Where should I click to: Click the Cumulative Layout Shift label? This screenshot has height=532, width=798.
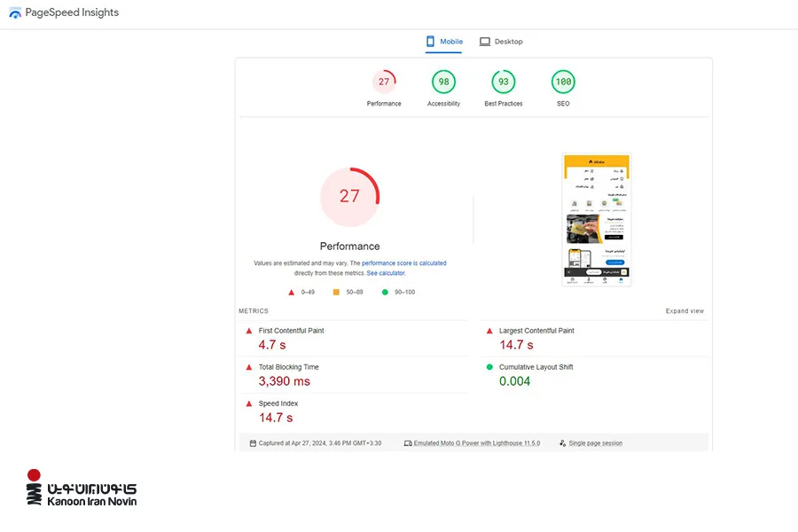[536, 367]
